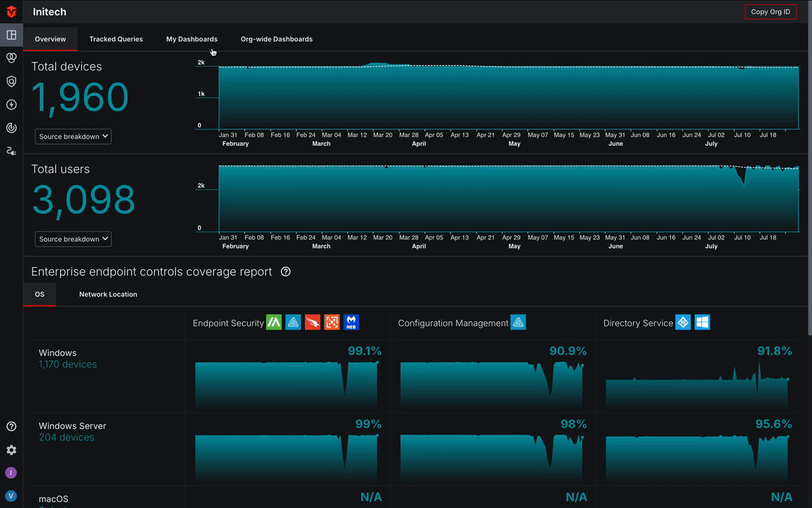Viewport: 812px width, 508px height.
Task: Click the red CrowdStrike falcon icon
Action: (312, 322)
